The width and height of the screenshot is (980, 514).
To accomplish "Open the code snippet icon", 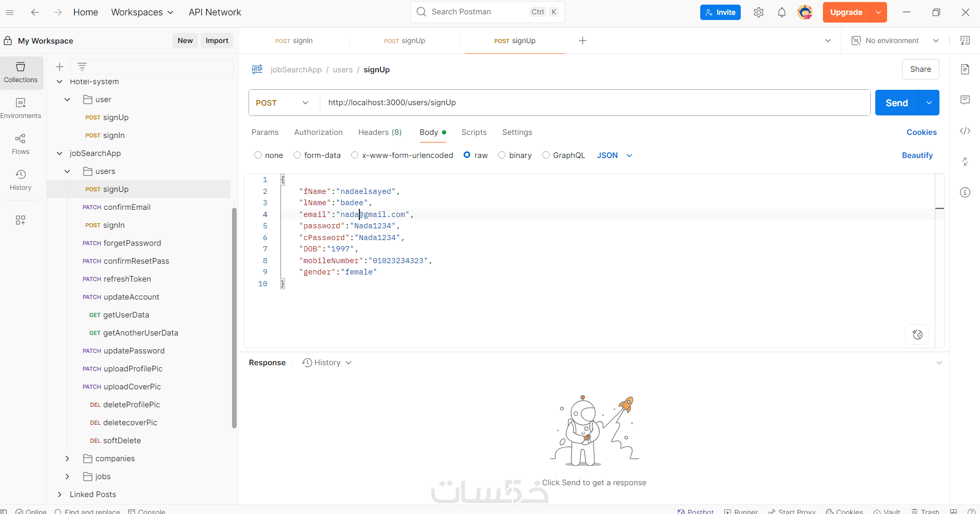I will [x=965, y=131].
